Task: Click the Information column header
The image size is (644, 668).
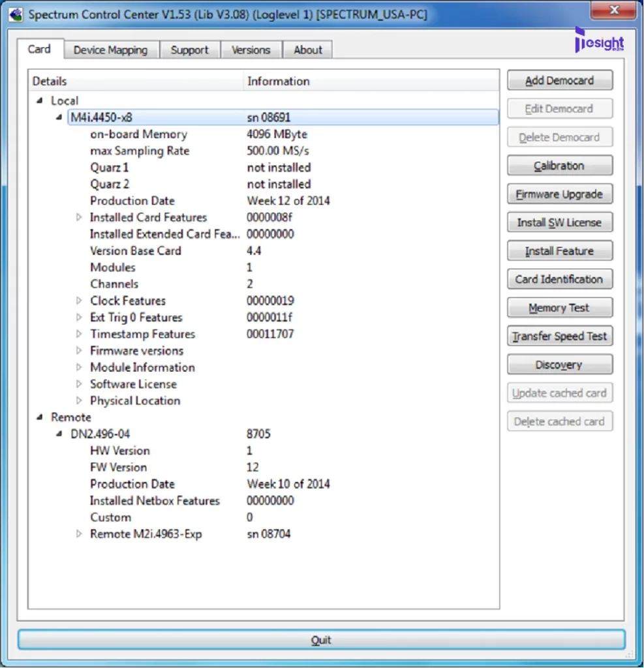Action: 371,81
